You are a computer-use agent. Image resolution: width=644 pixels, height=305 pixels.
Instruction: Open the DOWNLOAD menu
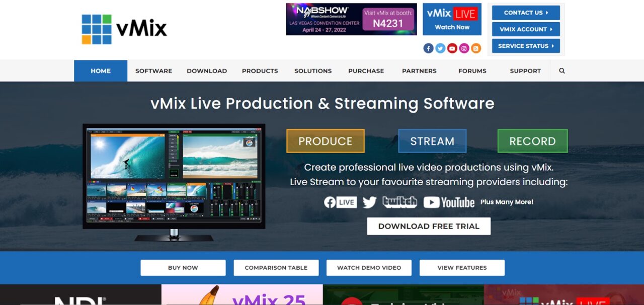207,71
